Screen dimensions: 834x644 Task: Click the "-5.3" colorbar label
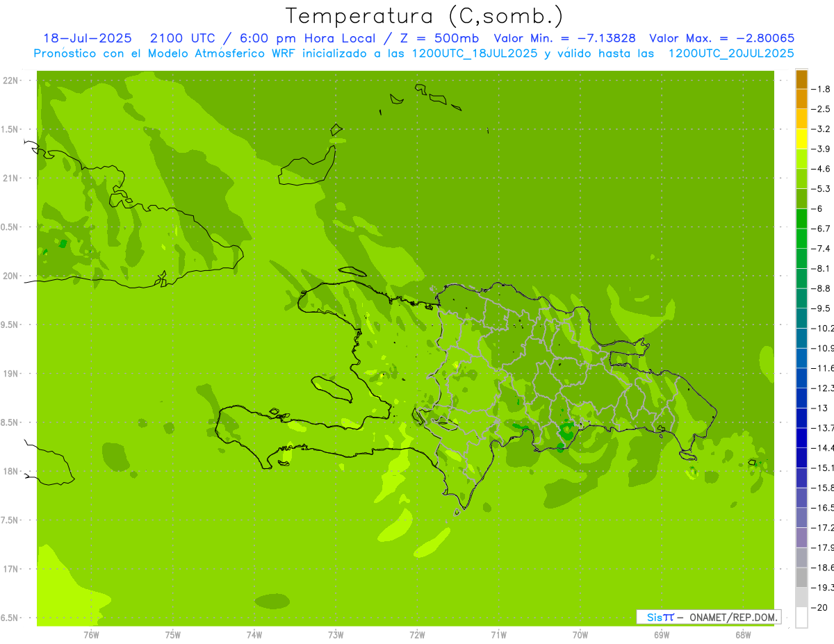pyautogui.click(x=821, y=188)
